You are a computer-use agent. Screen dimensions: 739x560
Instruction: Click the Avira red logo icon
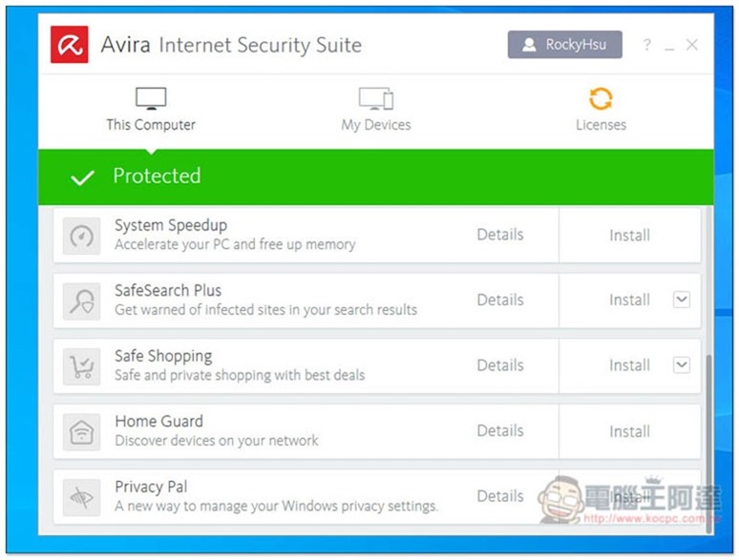click(70, 45)
